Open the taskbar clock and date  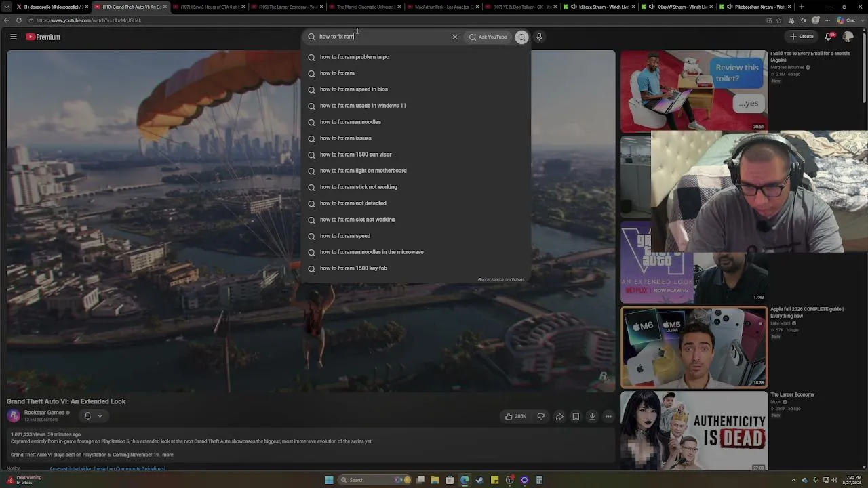(x=851, y=480)
